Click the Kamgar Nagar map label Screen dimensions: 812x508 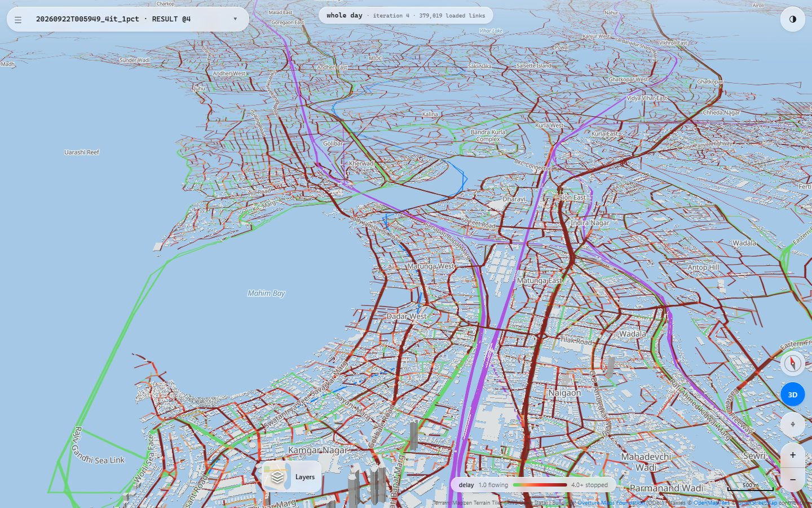(317, 450)
